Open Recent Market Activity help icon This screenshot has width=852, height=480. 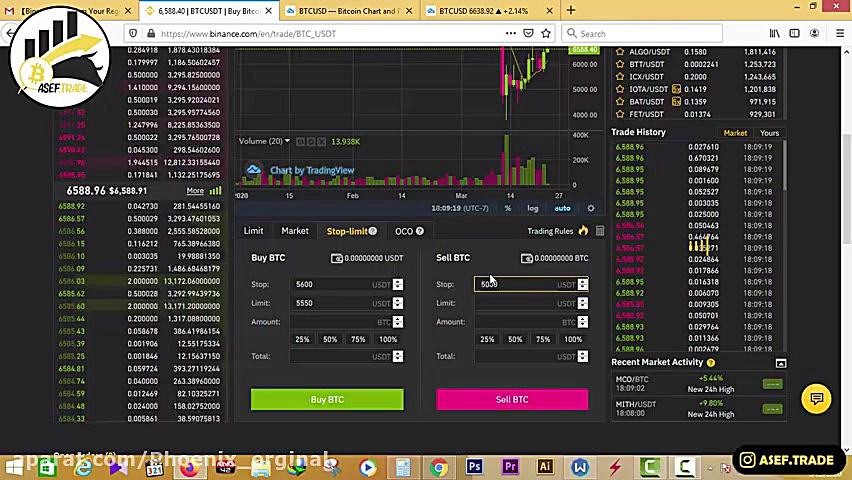pyautogui.click(x=711, y=363)
